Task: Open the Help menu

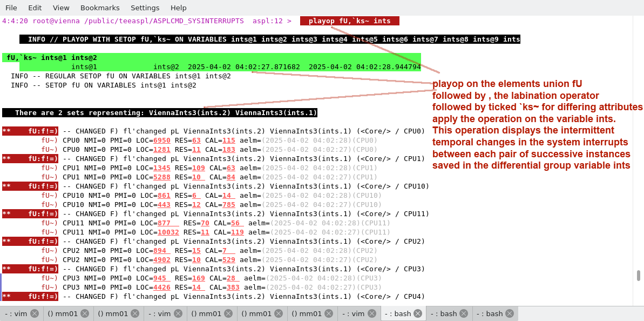Action: [178, 8]
